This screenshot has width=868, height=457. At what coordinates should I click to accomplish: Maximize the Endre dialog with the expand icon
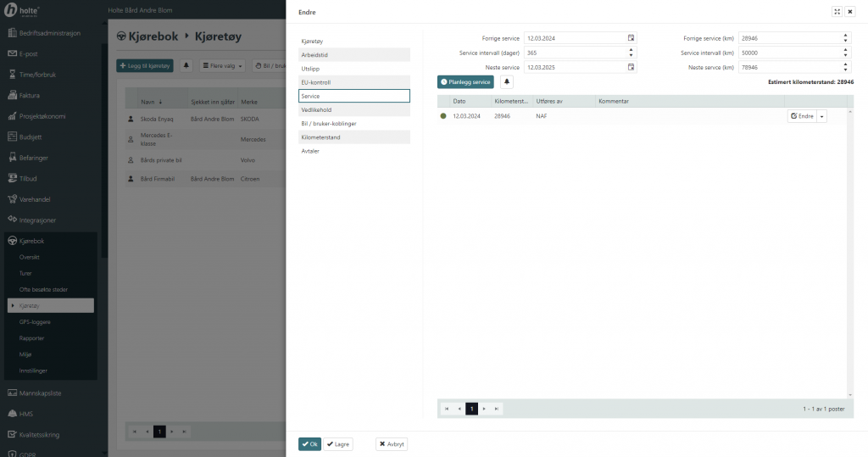tap(837, 12)
